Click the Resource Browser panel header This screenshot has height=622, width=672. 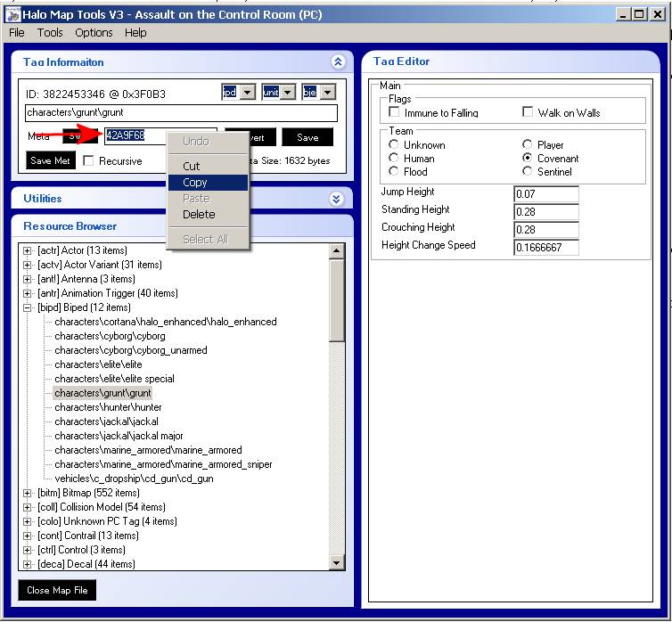tap(182, 226)
